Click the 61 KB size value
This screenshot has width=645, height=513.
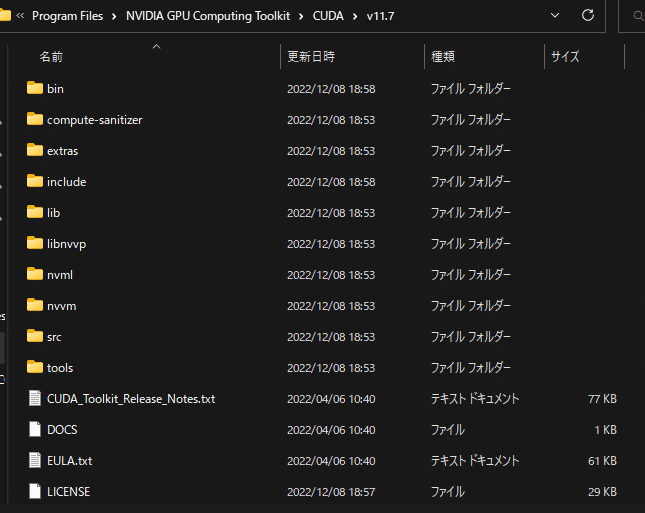(602, 461)
